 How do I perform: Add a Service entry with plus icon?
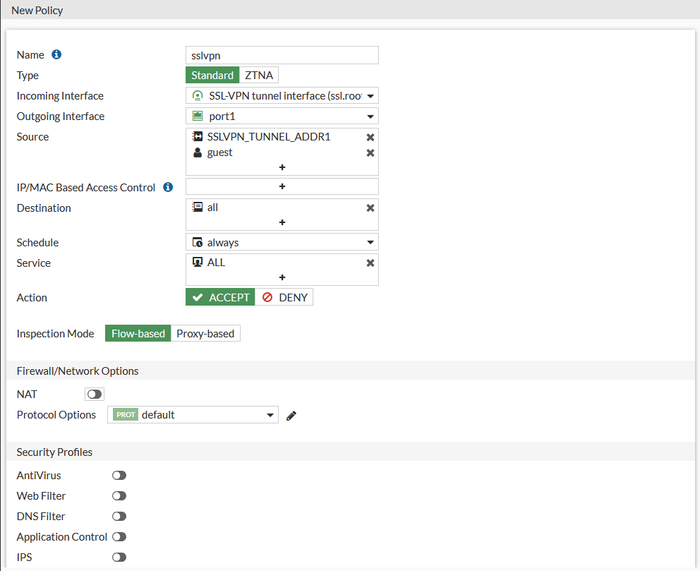click(x=282, y=277)
